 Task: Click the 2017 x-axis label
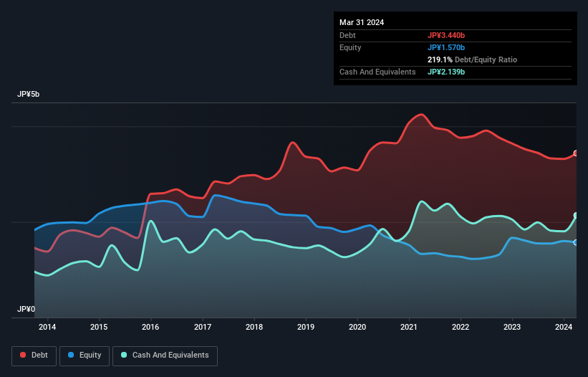point(203,327)
